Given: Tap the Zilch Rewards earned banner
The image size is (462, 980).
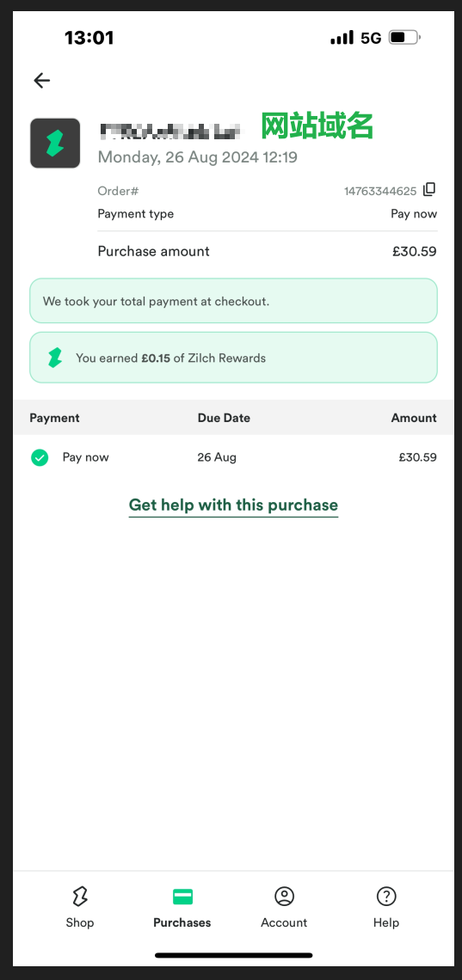Looking at the screenshot, I should (x=233, y=358).
